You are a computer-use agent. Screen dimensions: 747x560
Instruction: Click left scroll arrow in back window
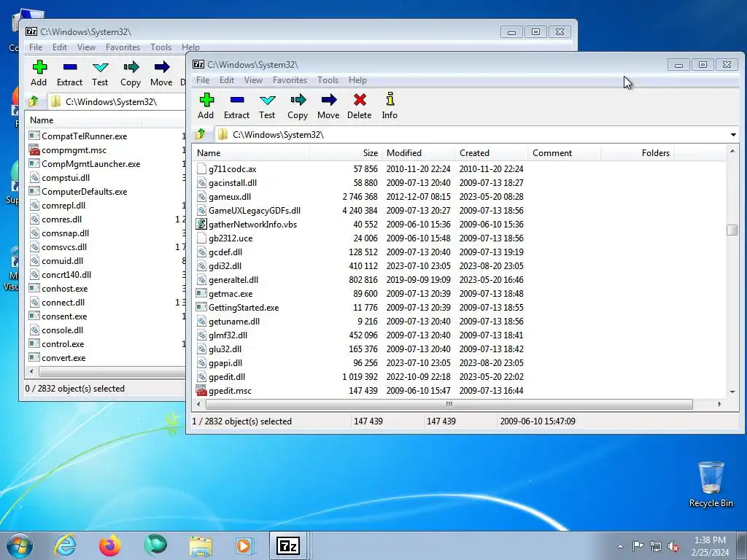click(32, 371)
